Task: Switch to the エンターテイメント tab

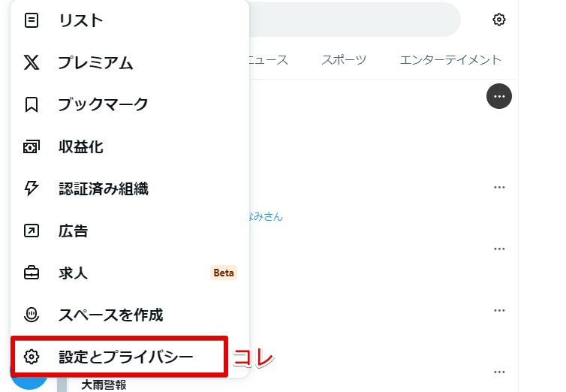Action: [x=450, y=59]
